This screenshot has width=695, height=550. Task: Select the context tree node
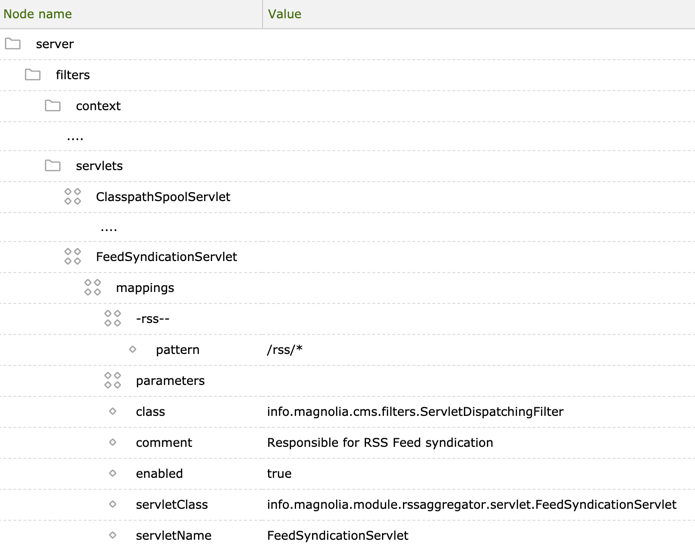point(98,106)
